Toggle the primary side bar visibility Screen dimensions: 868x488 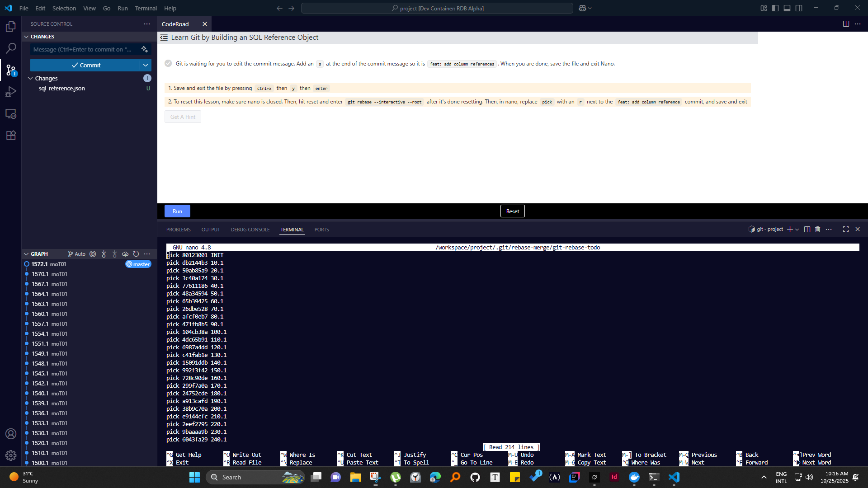coord(775,8)
